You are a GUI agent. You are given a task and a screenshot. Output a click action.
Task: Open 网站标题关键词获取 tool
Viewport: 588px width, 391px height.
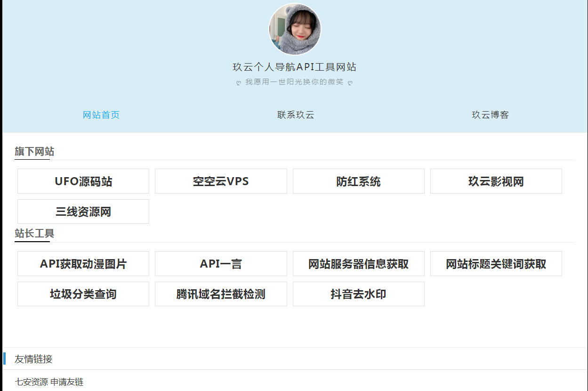coord(496,264)
